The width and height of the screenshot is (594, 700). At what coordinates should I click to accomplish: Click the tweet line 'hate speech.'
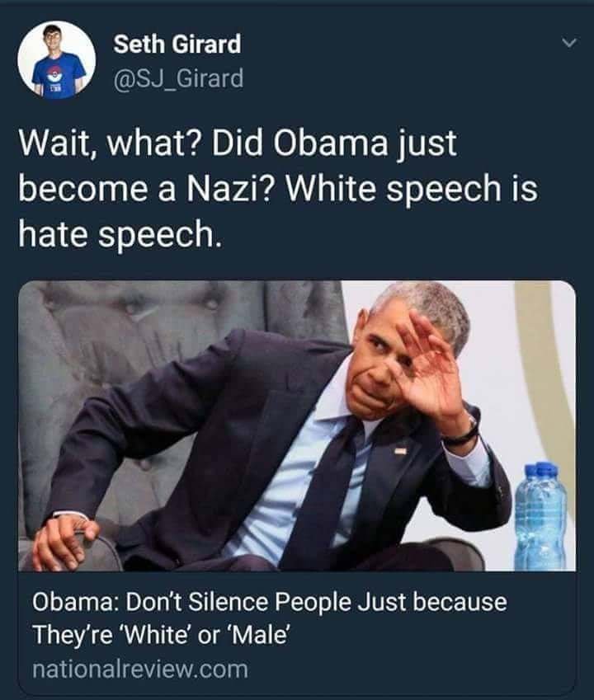pos(120,234)
